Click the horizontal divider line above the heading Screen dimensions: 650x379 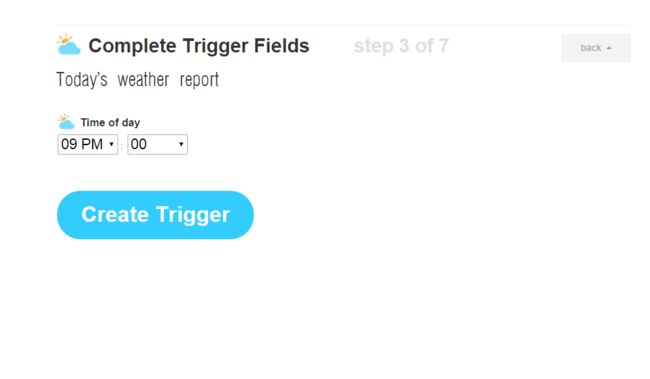point(343,25)
